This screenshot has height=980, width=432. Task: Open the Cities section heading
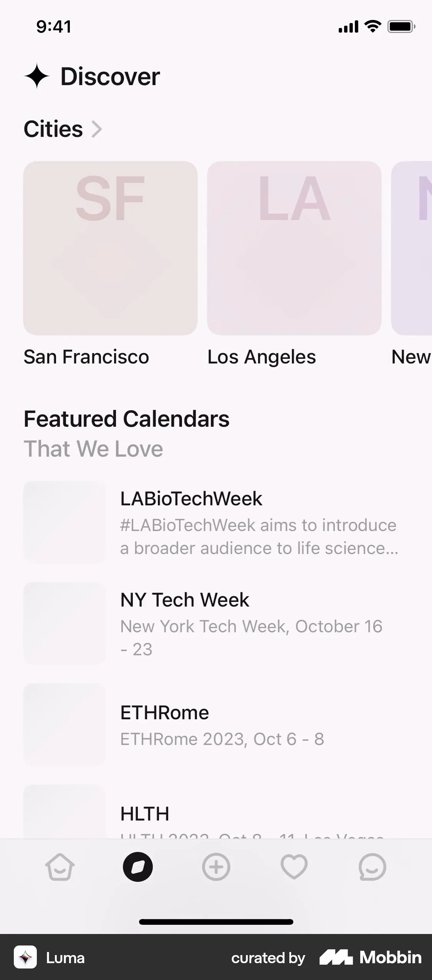[53, 129]
